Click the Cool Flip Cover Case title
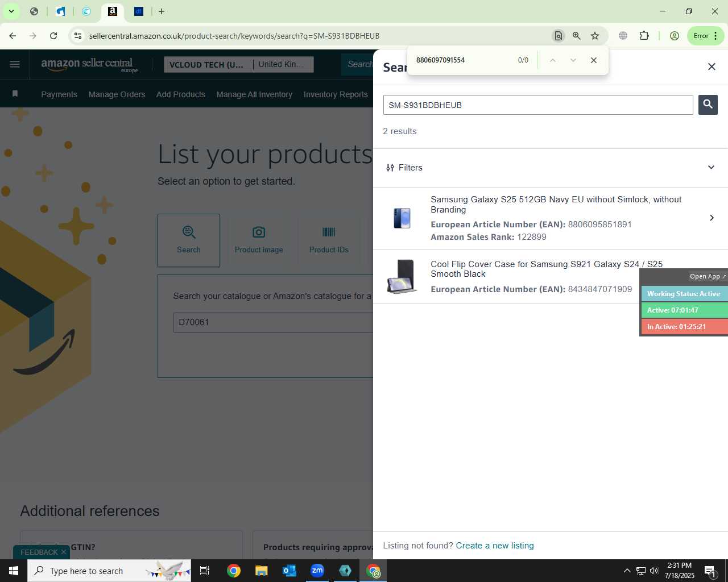 (x=547, y=269)
